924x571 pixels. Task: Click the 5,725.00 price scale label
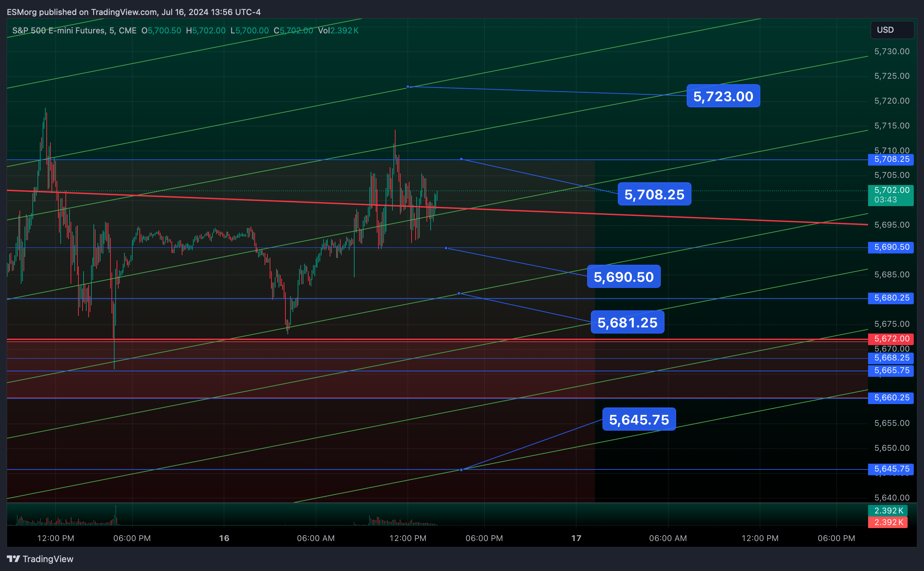(892, 76)
